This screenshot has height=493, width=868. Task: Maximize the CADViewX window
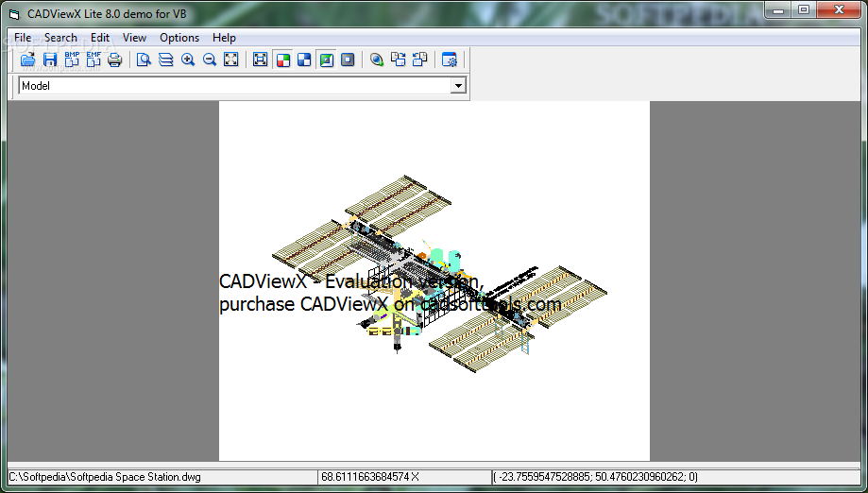coord(804,10)
